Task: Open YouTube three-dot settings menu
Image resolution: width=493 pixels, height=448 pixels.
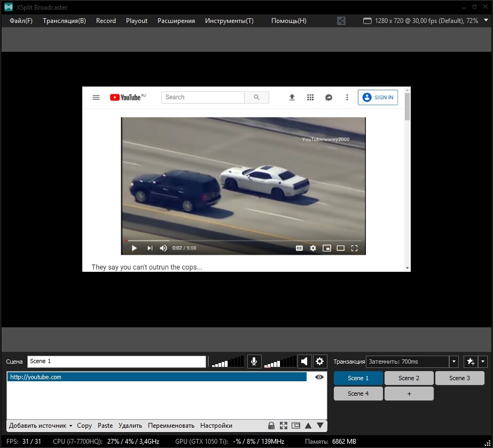Action: point(347,98)
